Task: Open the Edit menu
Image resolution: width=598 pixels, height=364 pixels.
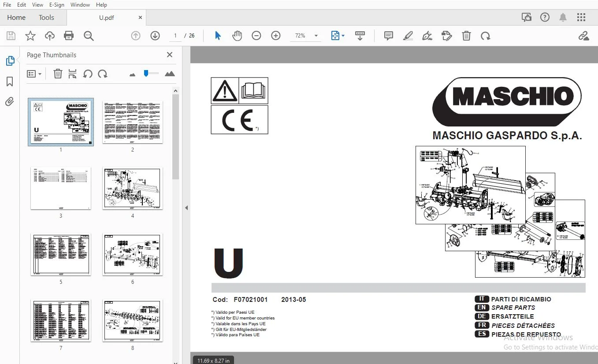Action: [21, 4]
